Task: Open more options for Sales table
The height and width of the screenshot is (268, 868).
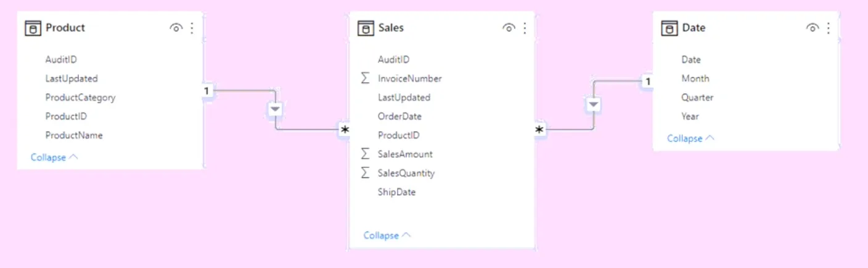Action: click(525, 28)
